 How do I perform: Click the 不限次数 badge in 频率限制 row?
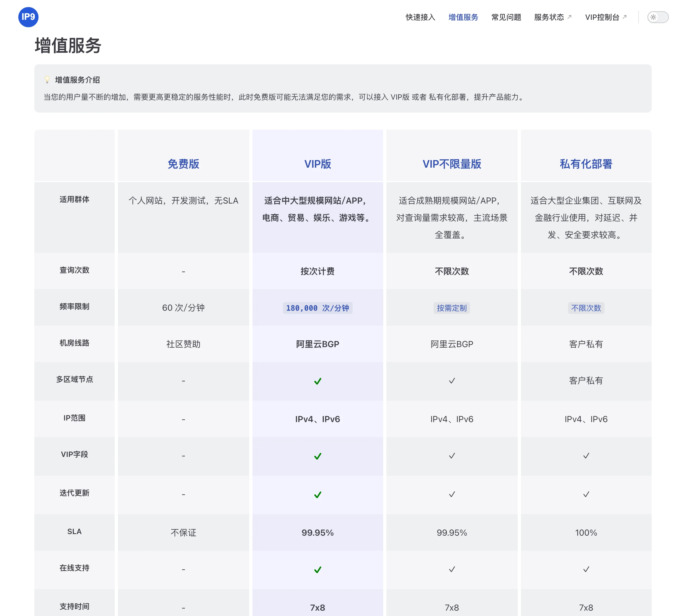click(586, 308)
